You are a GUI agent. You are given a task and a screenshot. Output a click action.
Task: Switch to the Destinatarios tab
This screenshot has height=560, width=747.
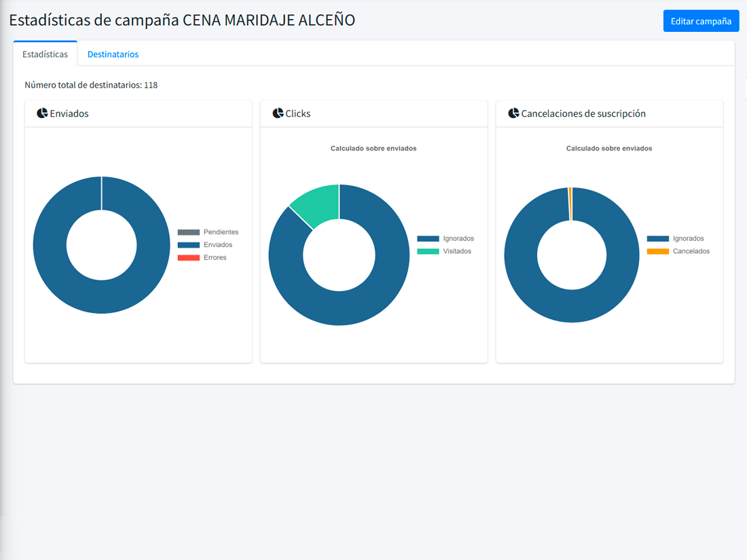(113, 54)
